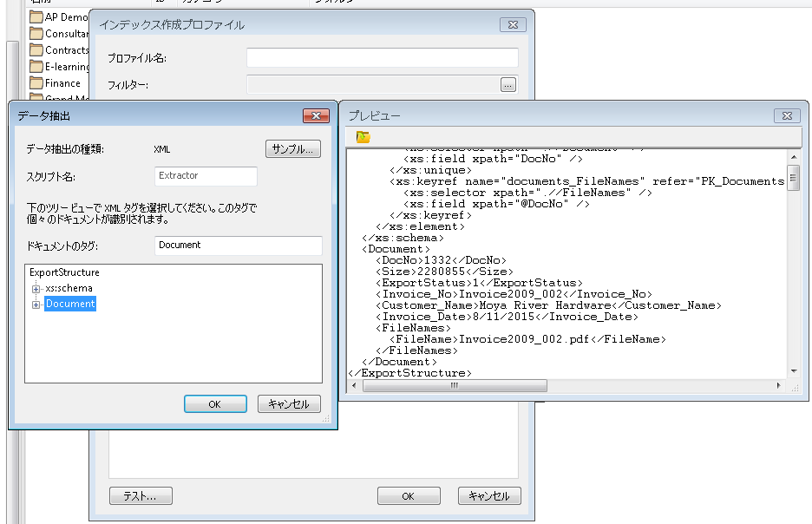Viewport: 812px width, 524px height.
Task: Open the Consultants folder icon
Action: pos(36,34)
